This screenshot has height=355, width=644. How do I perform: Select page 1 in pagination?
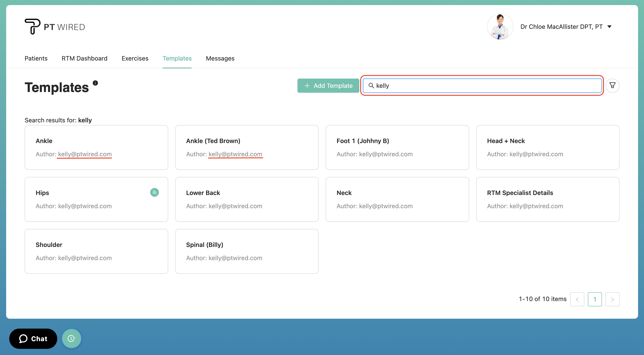tap(595, 299)
